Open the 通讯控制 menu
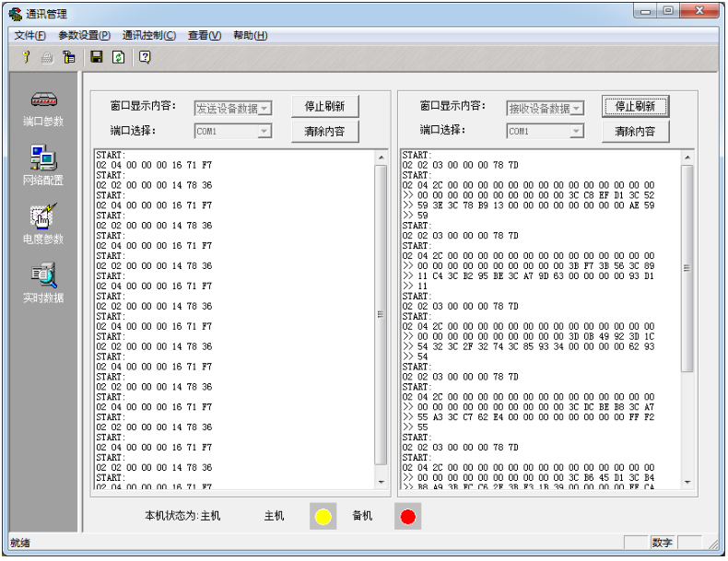The height and width of the screenshot is (561, 728). (148, 35)
